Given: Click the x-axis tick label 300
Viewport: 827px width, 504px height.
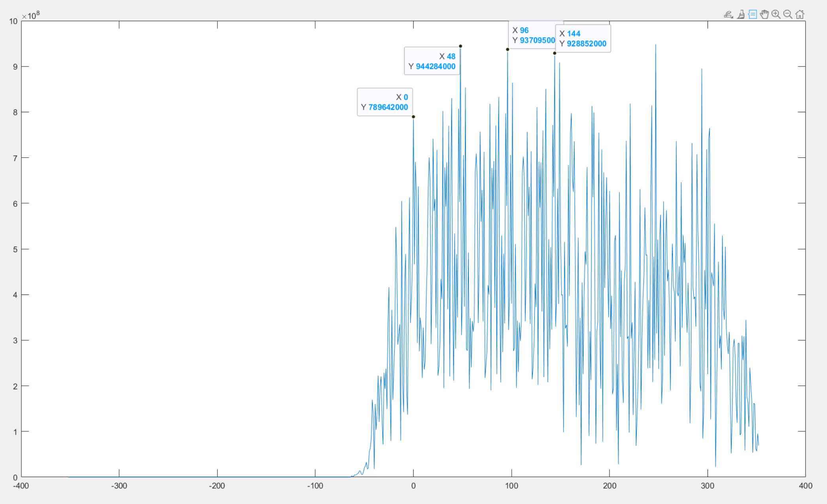Looking at the screenshot, I should tap(708, 486).
